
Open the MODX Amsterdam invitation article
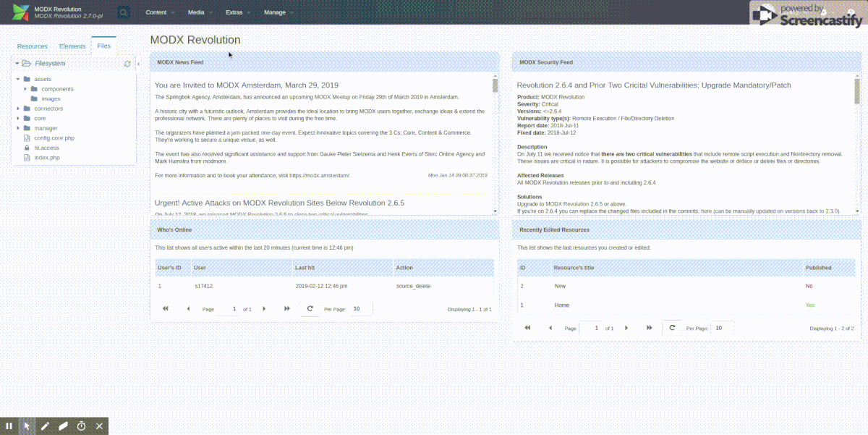[x=247, y=85]
